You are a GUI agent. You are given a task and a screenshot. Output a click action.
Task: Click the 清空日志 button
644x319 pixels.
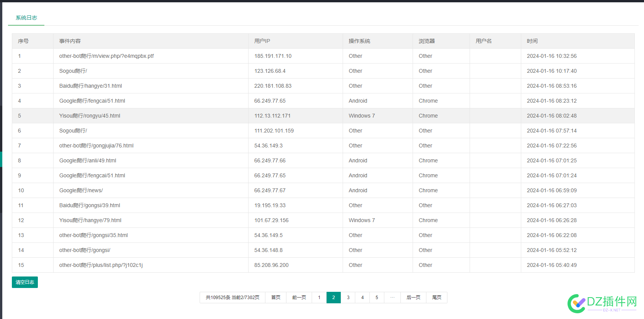click(x=25, y=282)
